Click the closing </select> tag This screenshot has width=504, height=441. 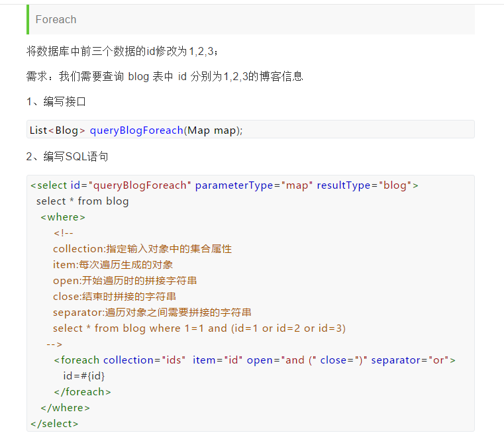[x=54, y=424]
